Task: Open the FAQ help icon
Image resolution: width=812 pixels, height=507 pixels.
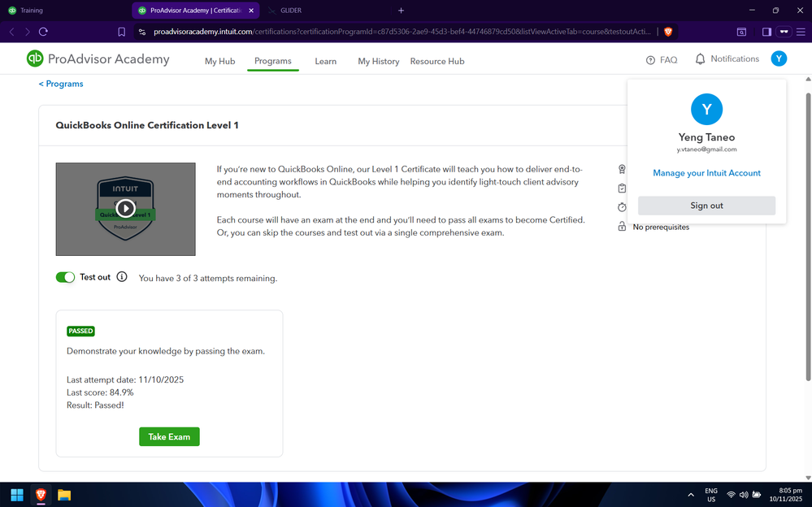Action: click(650, 60)
